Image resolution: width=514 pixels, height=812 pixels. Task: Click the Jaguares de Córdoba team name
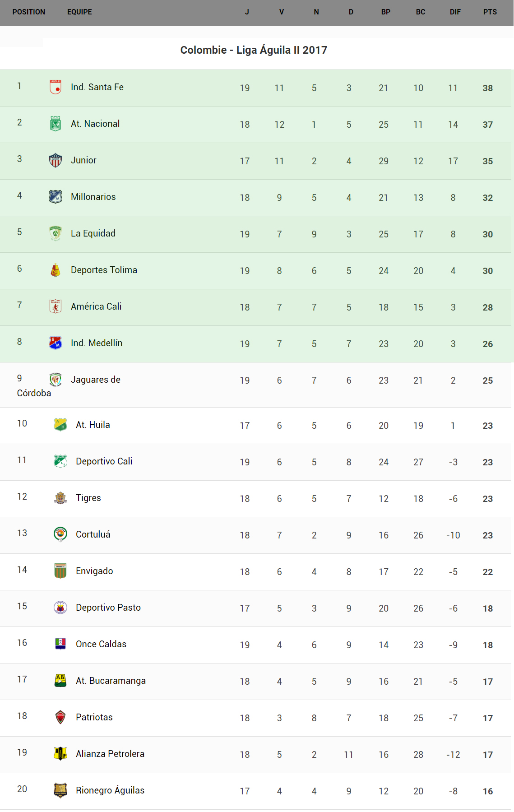click(x=96, y=380)
